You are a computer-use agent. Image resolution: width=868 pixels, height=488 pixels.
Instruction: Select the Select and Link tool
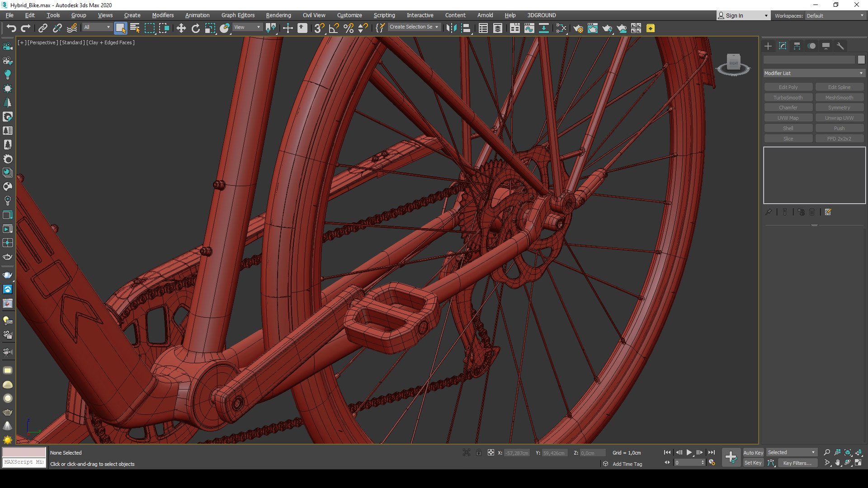point(42,28)
